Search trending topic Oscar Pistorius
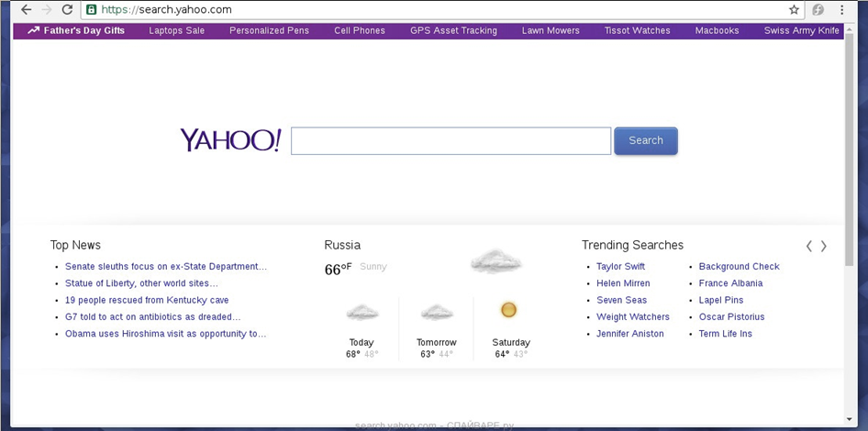The width and height of the screenshot is (868, 431). click(732, 317)
